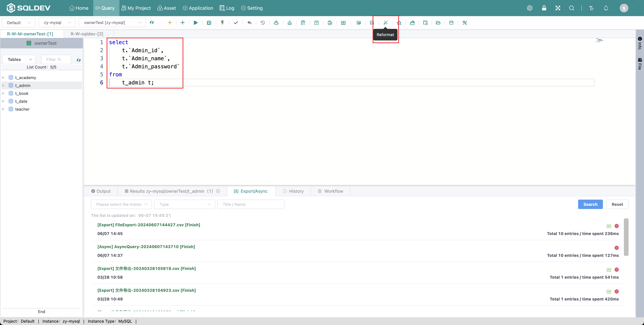Screen dimensions: 644x325
Task: Click the Reformat SQL icon
Action: pos(385,22)
